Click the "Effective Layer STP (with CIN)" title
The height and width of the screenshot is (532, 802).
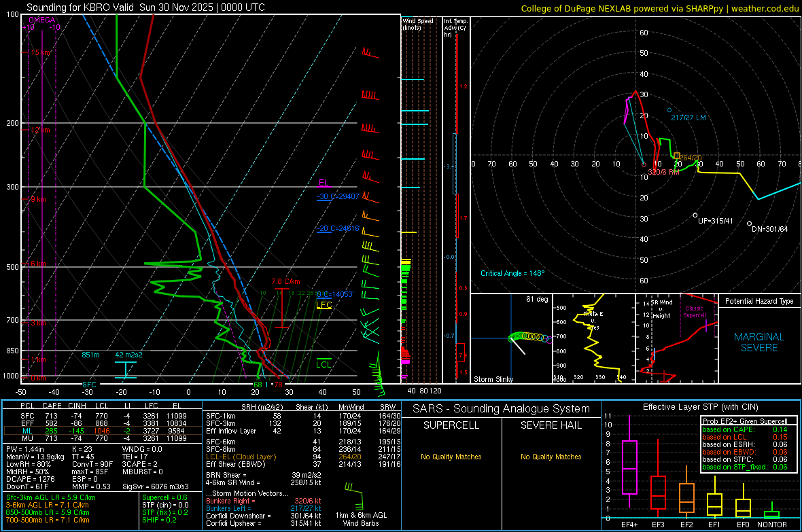tap(701, 407)
